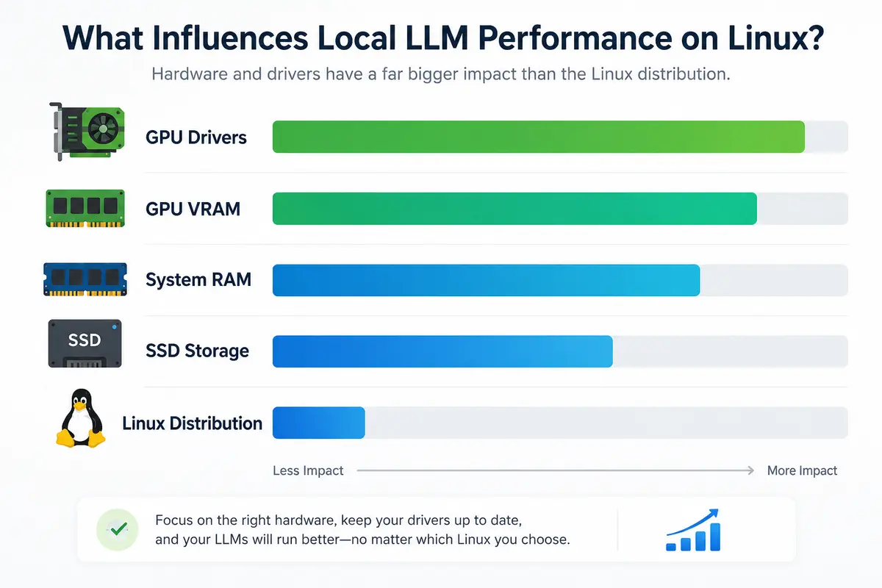Viewport: 882px width, 588px height.
Task: Click the Tux penguin icon
Action: click(80, 418)
